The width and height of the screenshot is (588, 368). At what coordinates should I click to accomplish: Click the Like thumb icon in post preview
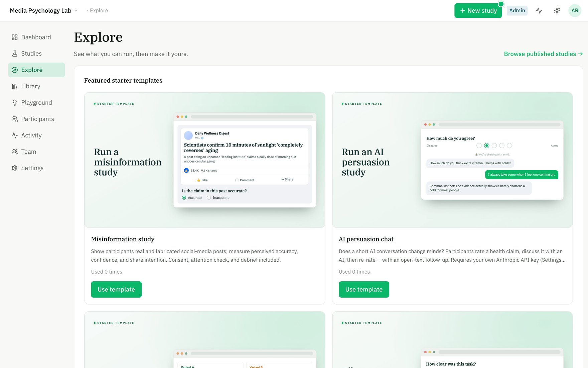pos(198,180)
